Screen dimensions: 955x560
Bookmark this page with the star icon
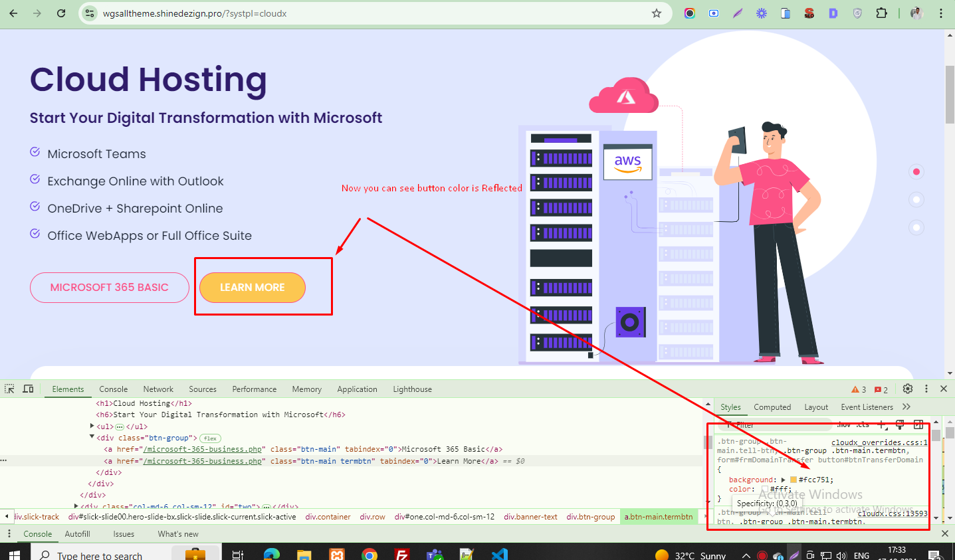pos(657,13)
